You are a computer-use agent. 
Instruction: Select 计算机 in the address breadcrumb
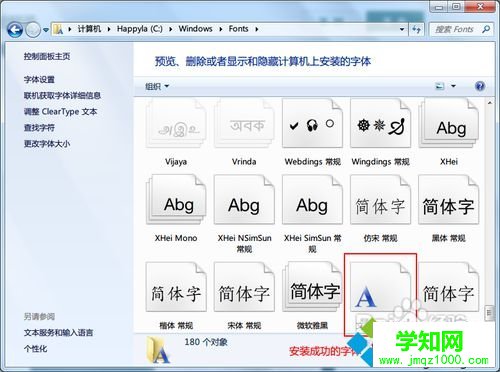pos(89,29)
